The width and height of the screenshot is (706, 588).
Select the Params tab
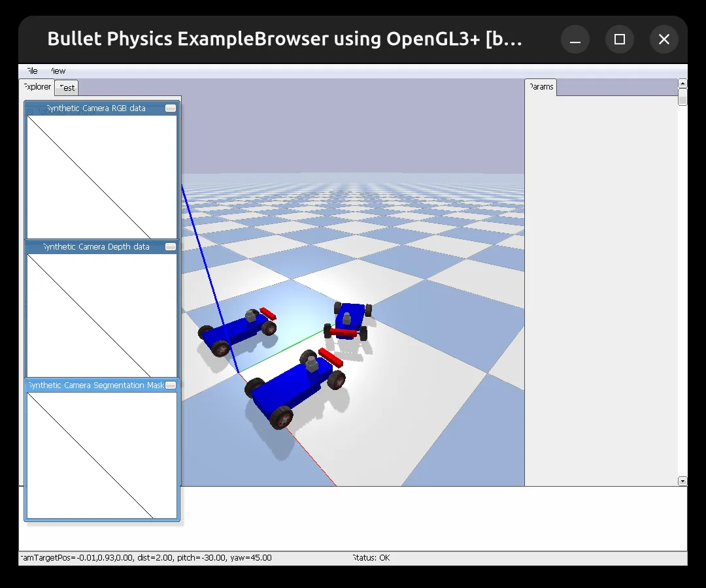pos(541,87)
